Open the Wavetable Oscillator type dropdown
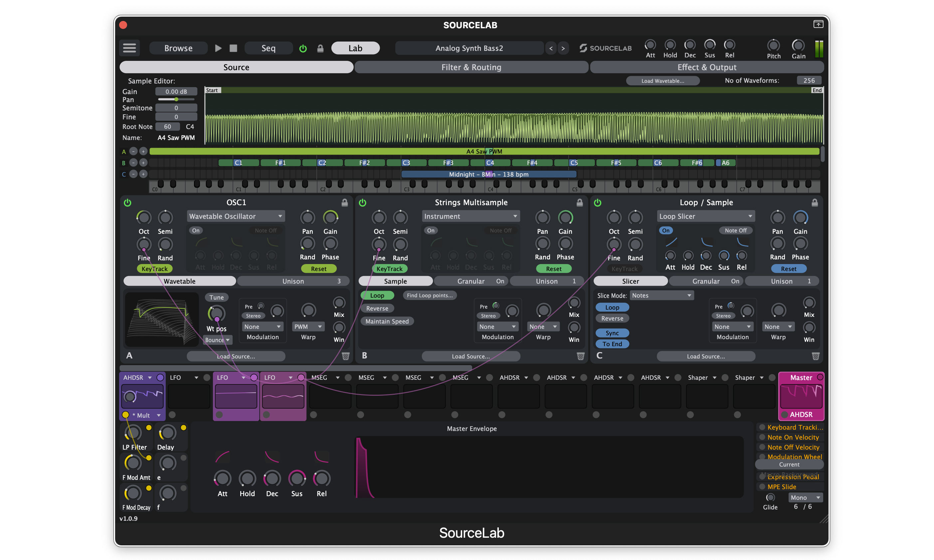 coord(236,216)
